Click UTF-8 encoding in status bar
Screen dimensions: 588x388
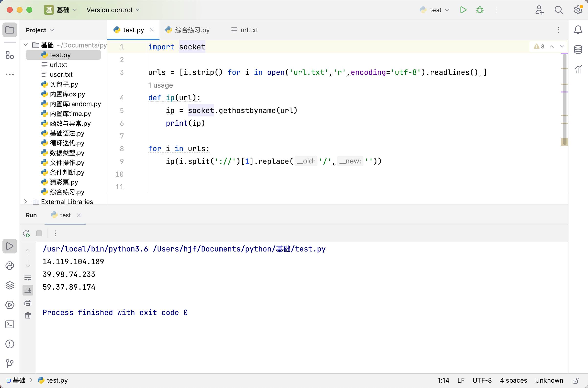(482, 380)
